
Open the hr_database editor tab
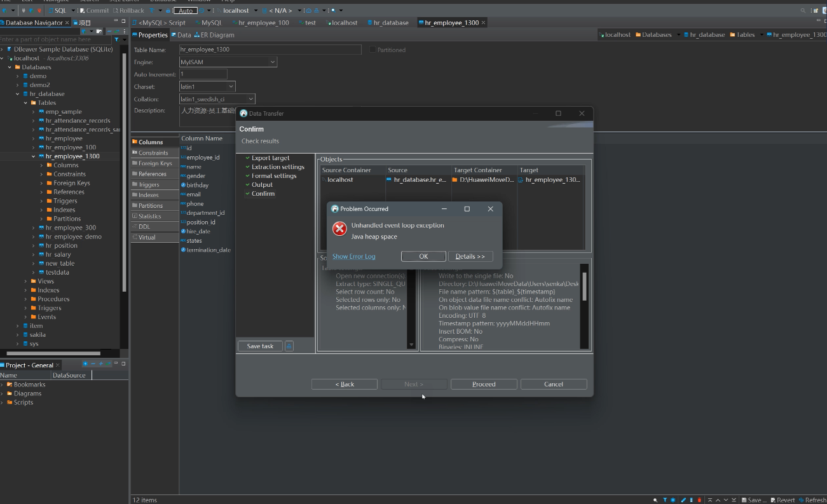coord(387,23)
